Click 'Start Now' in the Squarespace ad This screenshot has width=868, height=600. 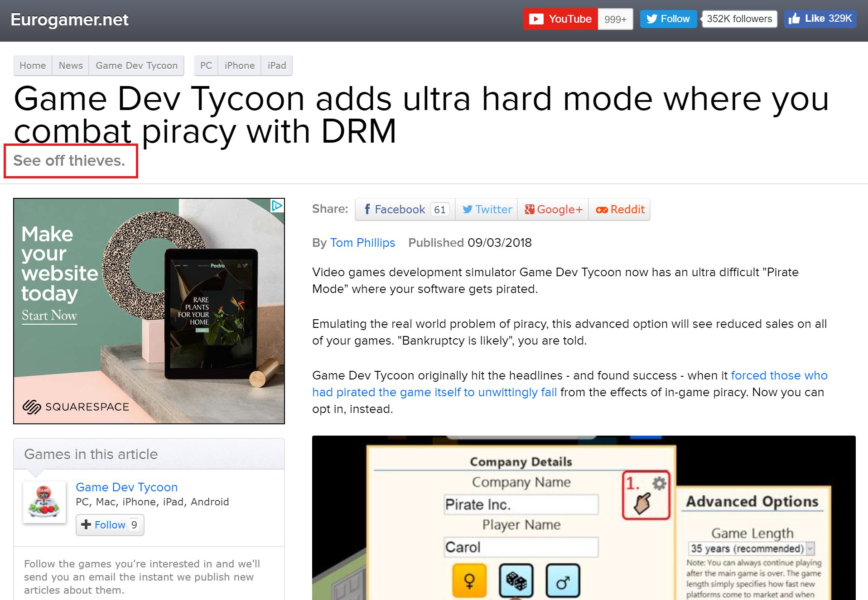point(49,316)
